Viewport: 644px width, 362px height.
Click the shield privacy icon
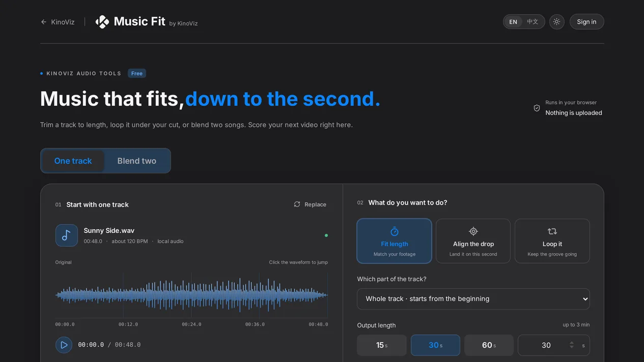(537, 108)
